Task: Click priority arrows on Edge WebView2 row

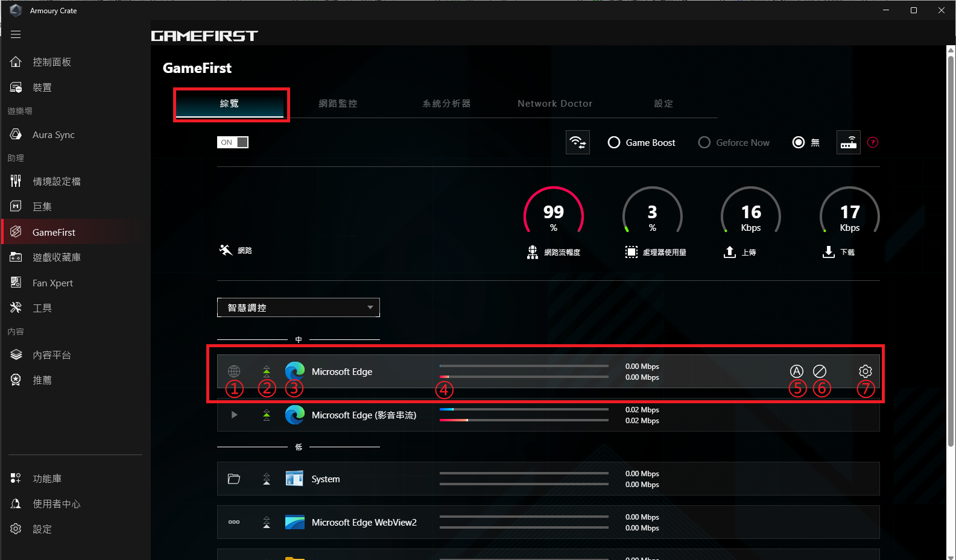Action: point(267,522)
